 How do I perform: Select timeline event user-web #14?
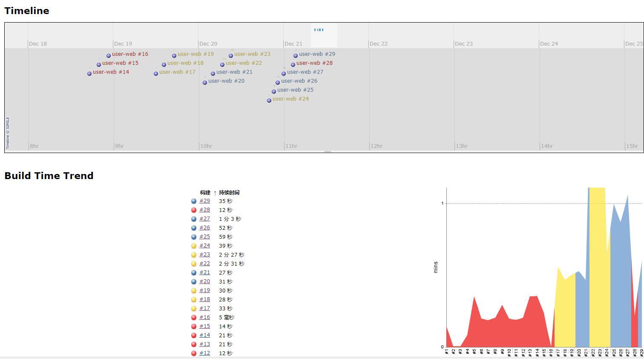111,72
